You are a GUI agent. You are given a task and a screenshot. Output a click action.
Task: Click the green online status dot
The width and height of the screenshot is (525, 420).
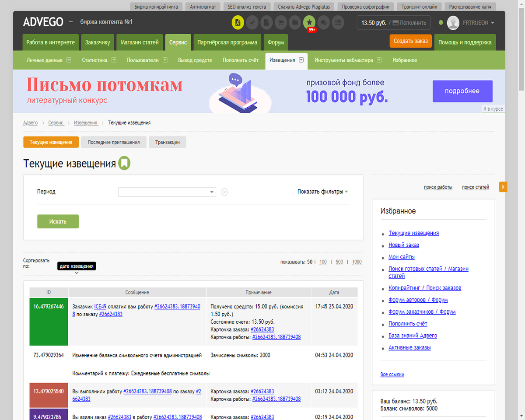pyautogui.click(x=441, y=23)
